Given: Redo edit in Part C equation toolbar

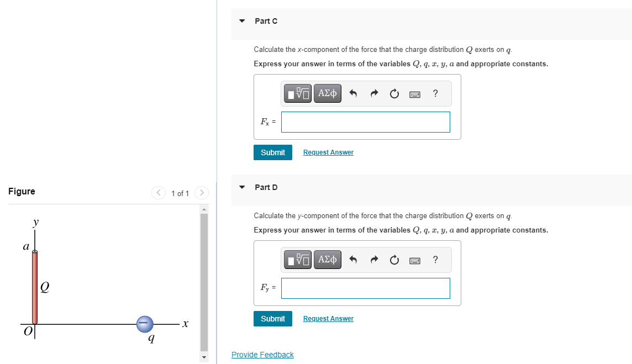Looking at the screenshot, I should pos(374,93).
